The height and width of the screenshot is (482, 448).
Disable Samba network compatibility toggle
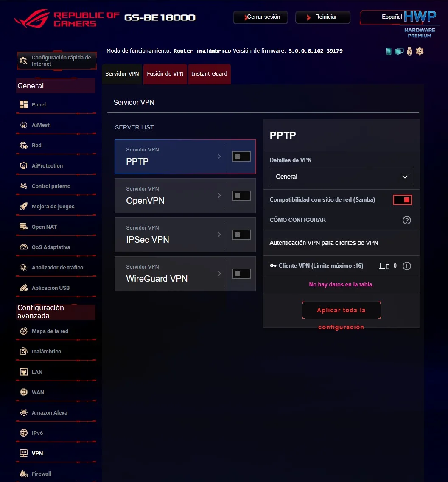tap(403, 200)
